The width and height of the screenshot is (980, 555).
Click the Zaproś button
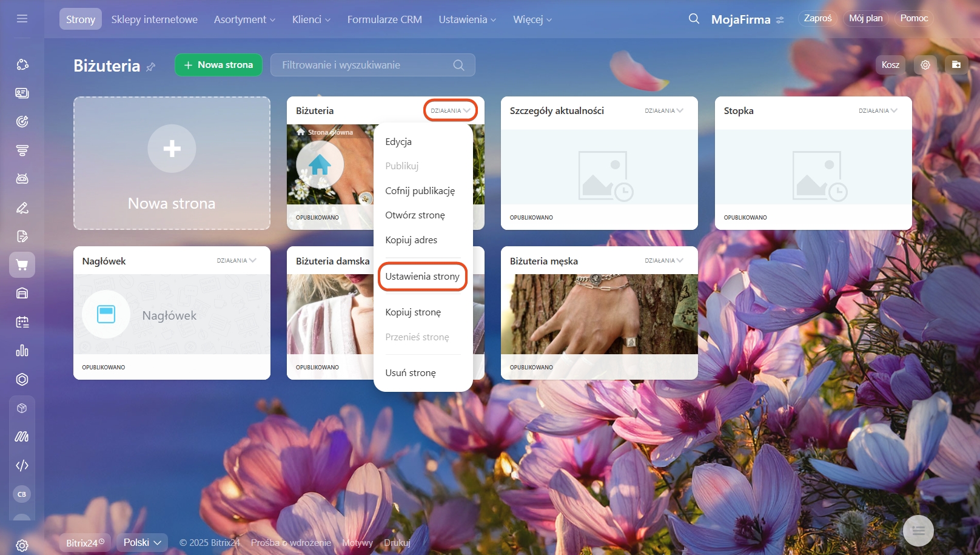click(818, 18)
